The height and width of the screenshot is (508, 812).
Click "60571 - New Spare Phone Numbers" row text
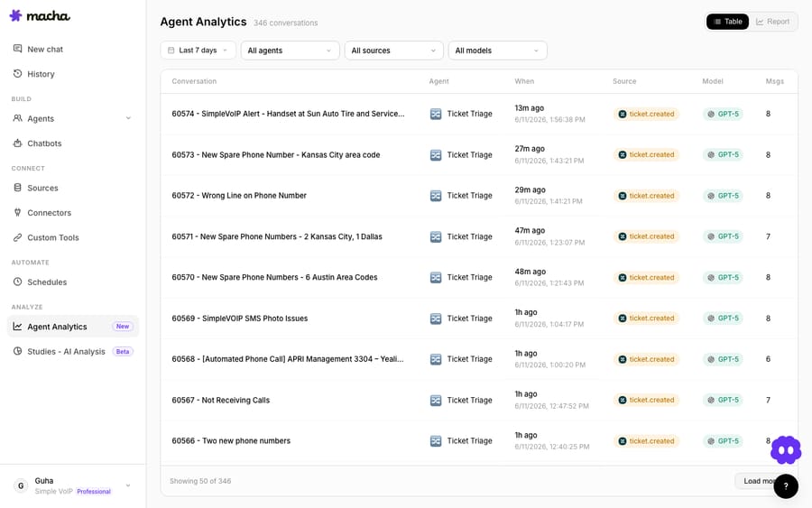click(277, 236)
